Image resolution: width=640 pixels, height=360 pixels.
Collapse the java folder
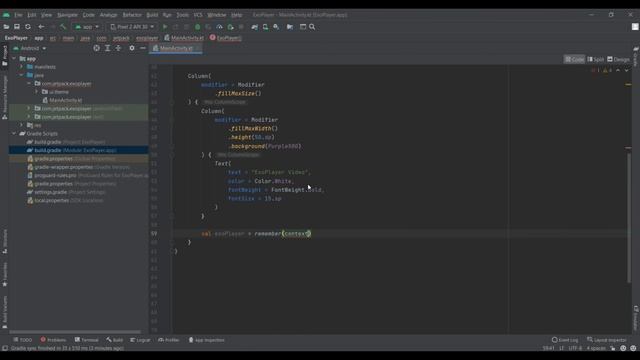[22, 76]
